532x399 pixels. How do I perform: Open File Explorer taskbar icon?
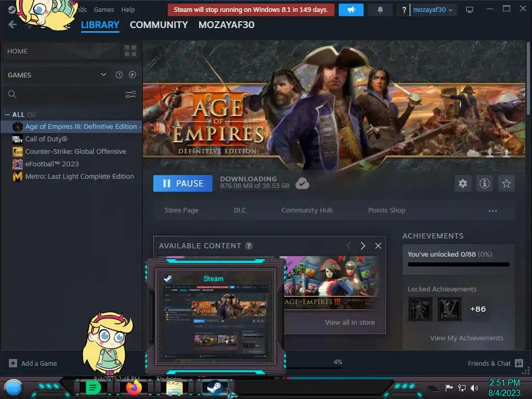(x=175, y=388)
